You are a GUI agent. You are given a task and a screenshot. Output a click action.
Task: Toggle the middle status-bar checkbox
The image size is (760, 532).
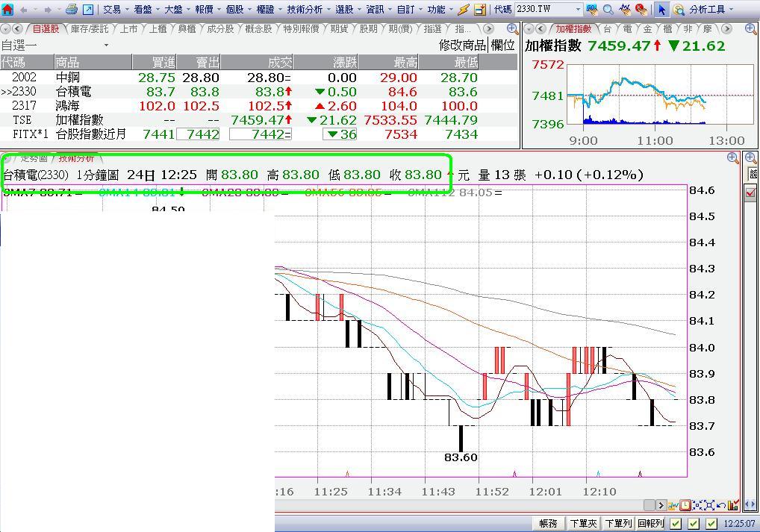[x=694, y=524]
